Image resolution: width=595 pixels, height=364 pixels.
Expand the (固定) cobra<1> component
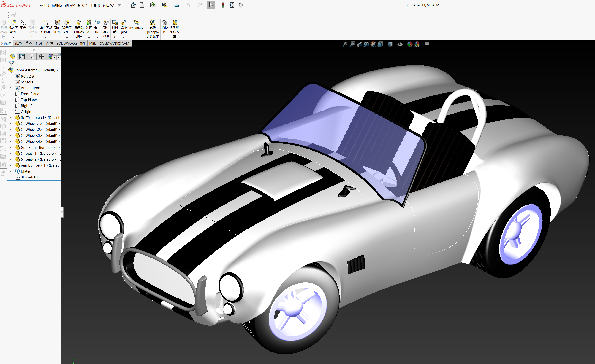click(10, 117)
